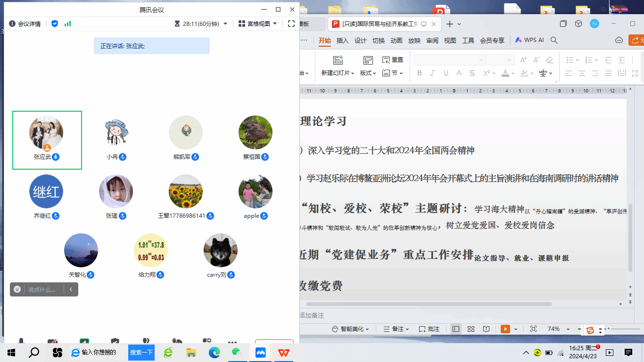
Task: Click the blue security shield icon
Action: pyautogui.click(x=55, y=24)
